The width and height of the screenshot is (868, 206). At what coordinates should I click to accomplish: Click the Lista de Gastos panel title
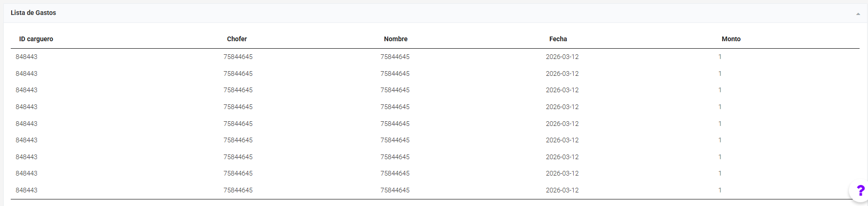33,13
